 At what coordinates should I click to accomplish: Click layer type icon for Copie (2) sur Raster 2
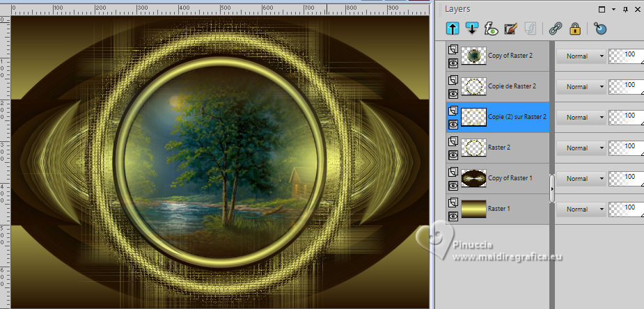tap(453, 111)
